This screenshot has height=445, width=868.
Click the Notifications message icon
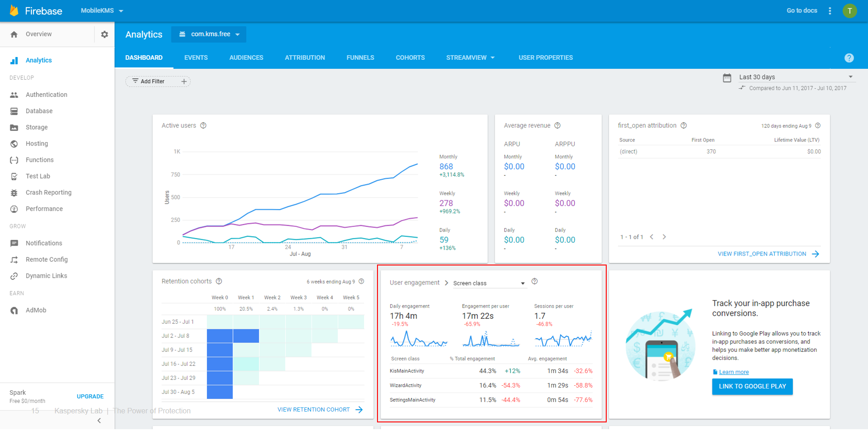click(14, 243)
